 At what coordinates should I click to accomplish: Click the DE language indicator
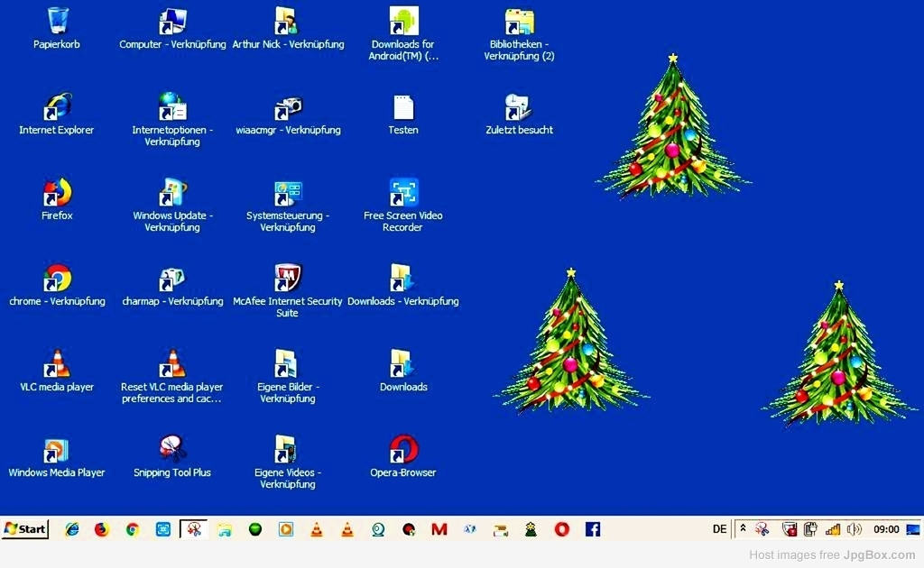[x=719, y=529]
